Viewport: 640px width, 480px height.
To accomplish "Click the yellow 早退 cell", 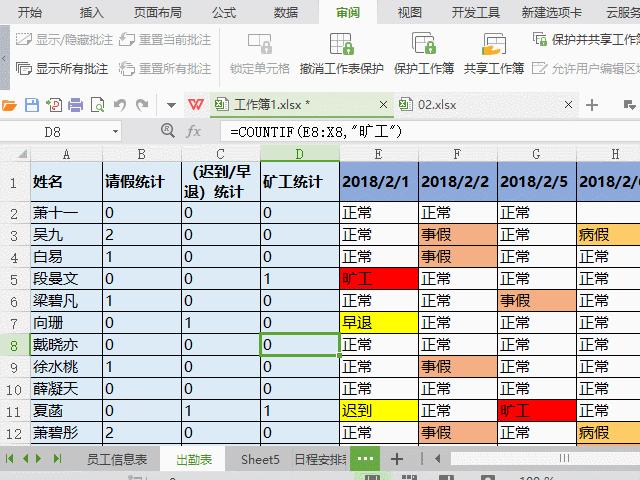I will pos(379,323).
